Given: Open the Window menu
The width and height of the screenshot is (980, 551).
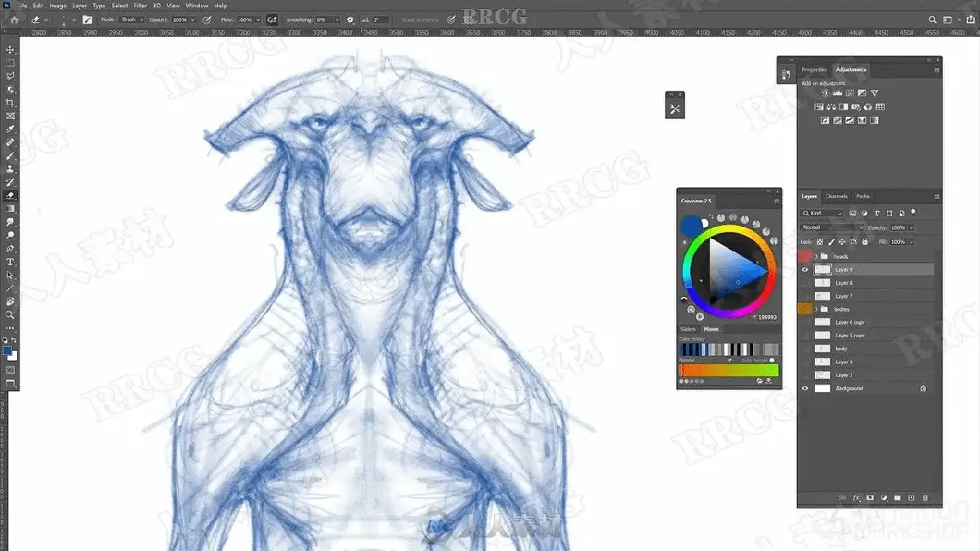Looking at the screenshot, I should click(197, 5).
